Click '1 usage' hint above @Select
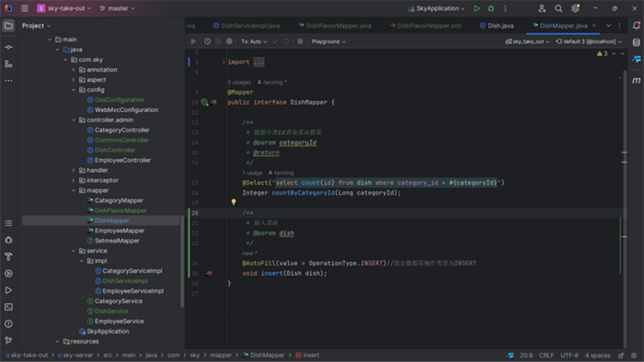 (252, 173)
